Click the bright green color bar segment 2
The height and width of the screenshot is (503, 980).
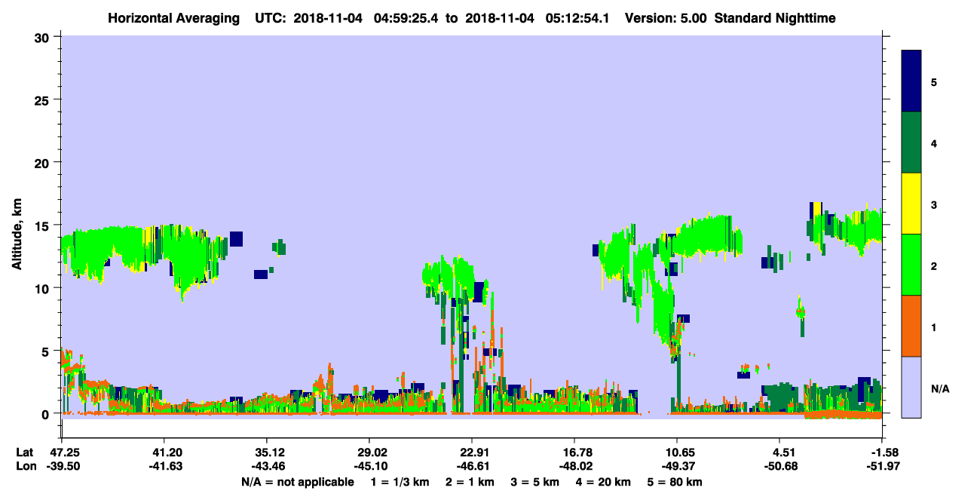pyautogui.click(x=911, y=265)
